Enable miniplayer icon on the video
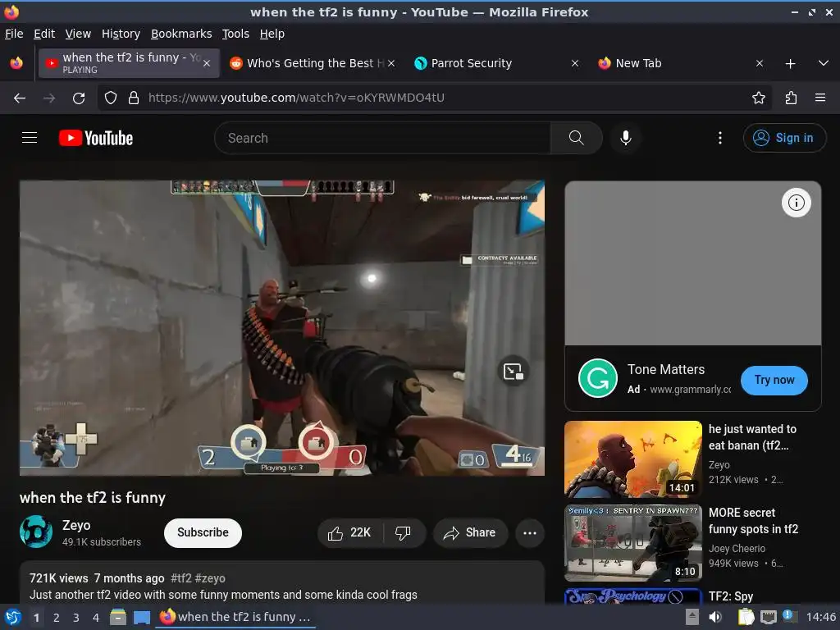 point(514,371)
